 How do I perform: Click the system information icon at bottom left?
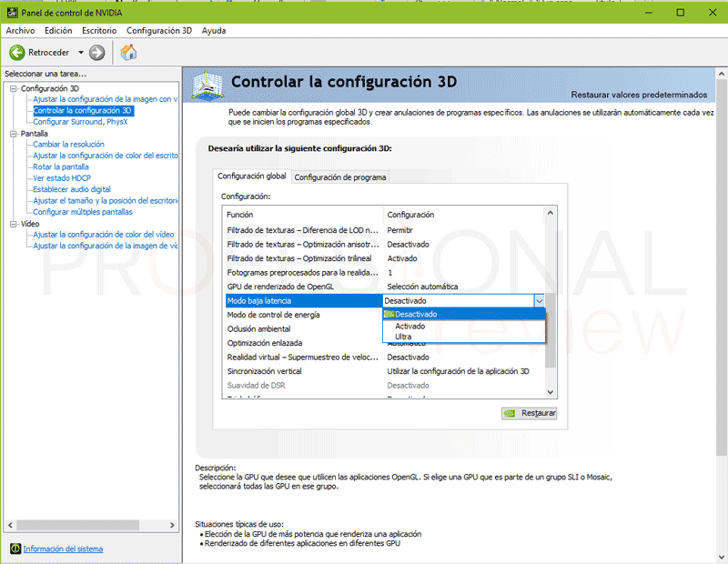[x=15, y=549]
